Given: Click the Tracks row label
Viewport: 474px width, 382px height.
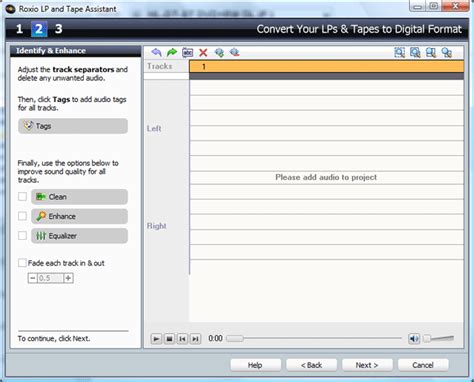Looking at the screenshot, I should pos(160,66).
